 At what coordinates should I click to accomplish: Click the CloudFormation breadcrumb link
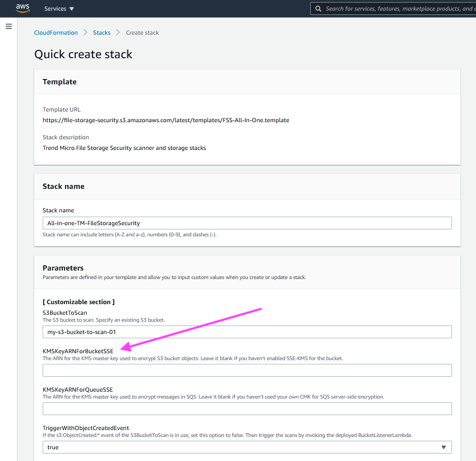(x=56, y=33)
